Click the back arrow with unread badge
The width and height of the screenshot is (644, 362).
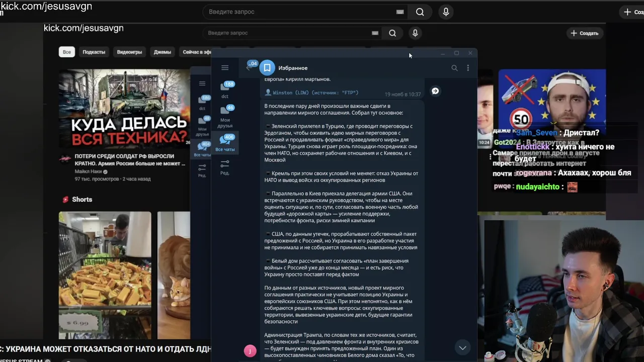(x=251, y=66)
